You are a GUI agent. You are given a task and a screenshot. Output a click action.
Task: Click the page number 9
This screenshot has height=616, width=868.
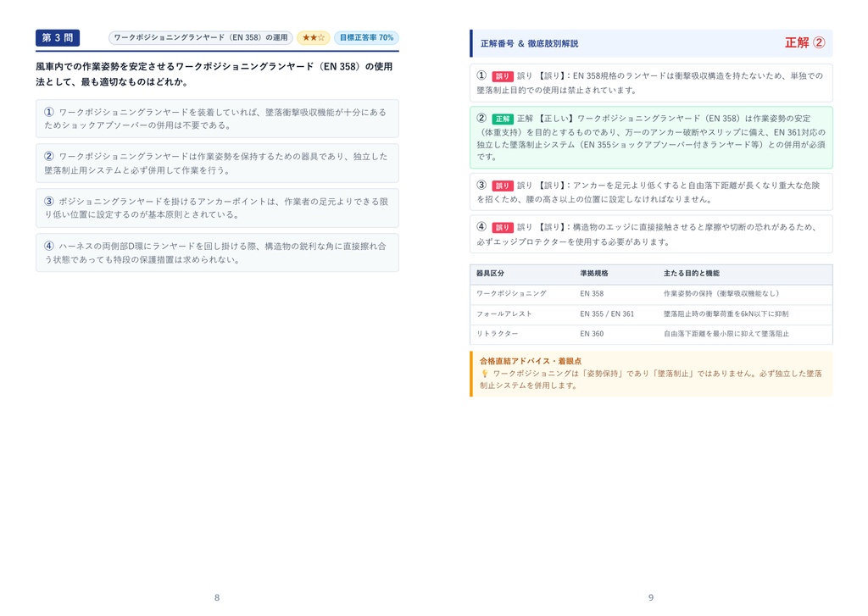pyautogui.click(x=651, y=597)
